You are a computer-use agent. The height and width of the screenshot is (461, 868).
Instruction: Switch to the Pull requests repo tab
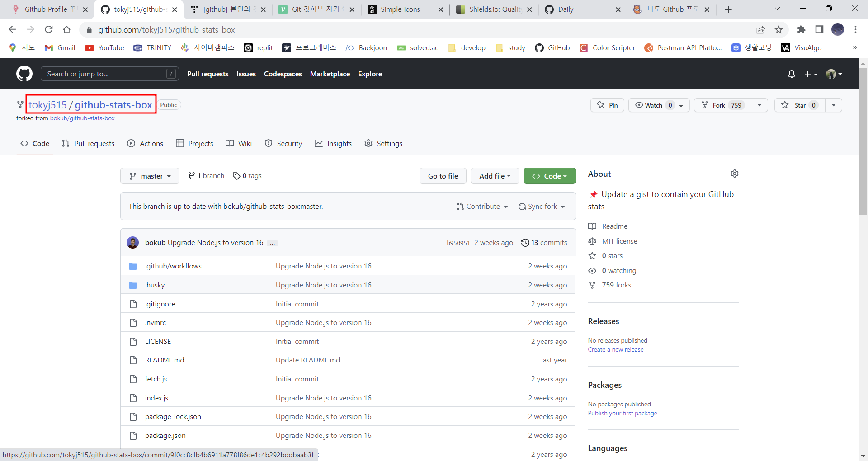[88, 143]
